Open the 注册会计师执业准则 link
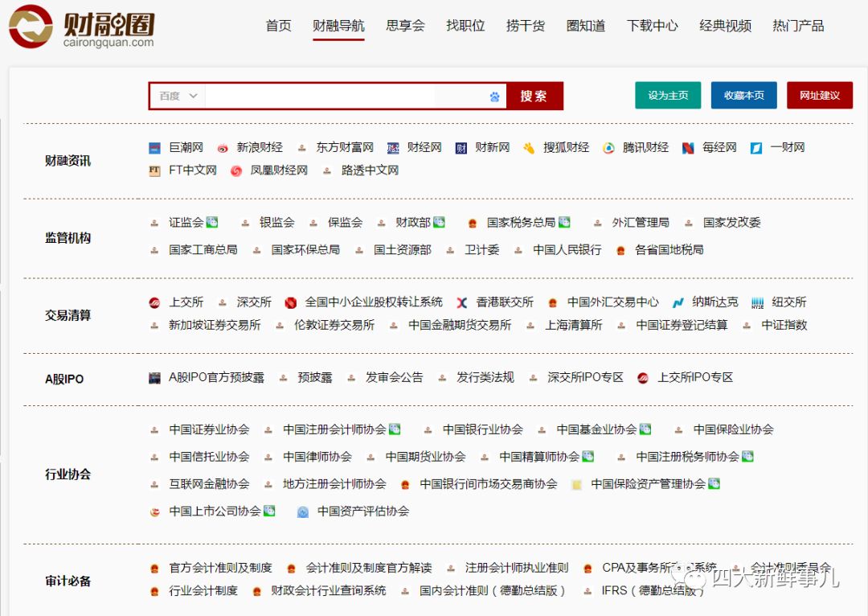868x616 pixels. tap(517, 568)
